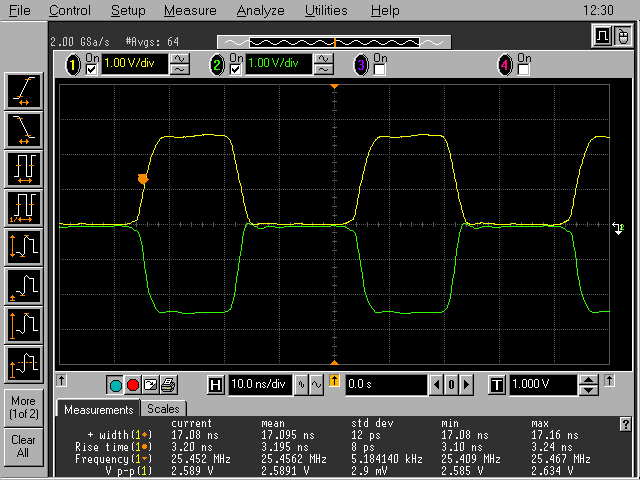
Task: Toggle channel 1 On checkbox
Action: click(92, 70)
